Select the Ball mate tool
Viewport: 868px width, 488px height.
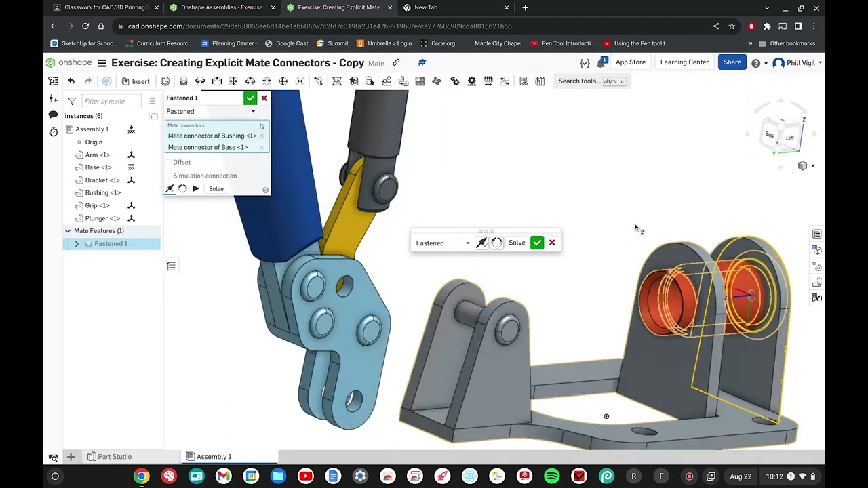click(283, 81)
